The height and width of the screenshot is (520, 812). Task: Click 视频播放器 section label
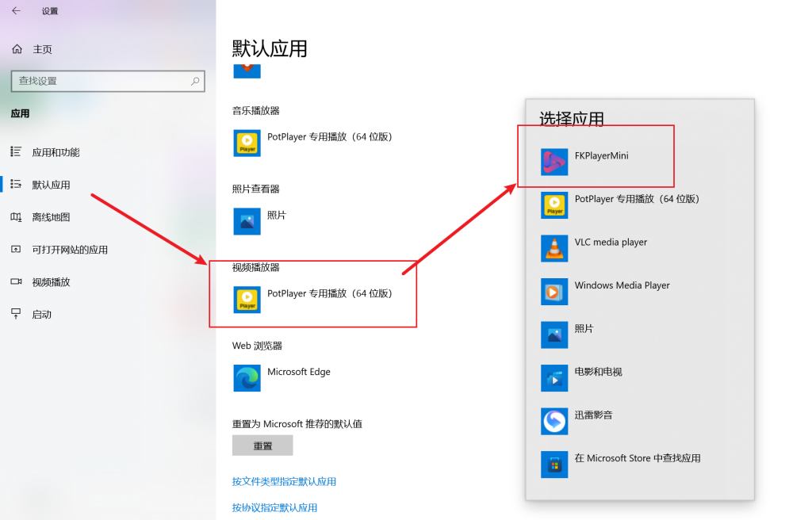256,267
